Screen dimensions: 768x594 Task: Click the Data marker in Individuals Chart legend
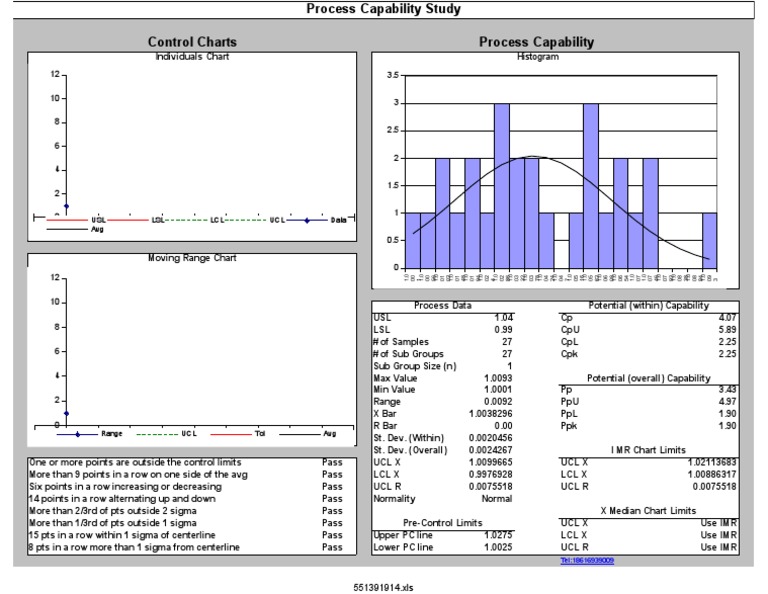[x=308, y=220]
